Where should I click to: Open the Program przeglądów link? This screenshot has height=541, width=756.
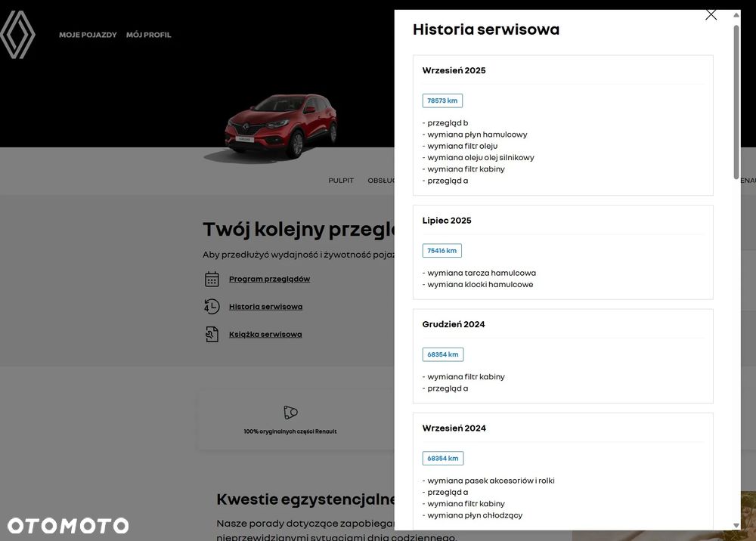pos(270,279)
